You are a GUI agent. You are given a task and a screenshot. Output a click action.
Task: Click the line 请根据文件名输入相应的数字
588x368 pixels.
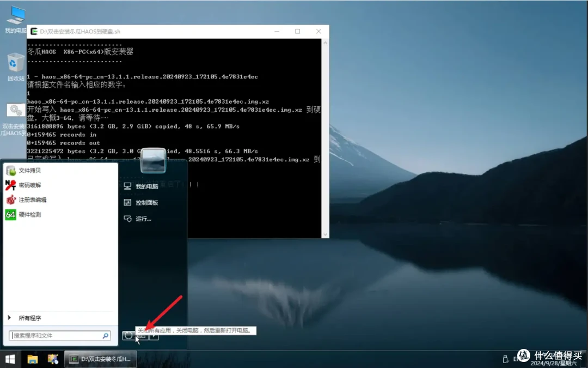77,85
